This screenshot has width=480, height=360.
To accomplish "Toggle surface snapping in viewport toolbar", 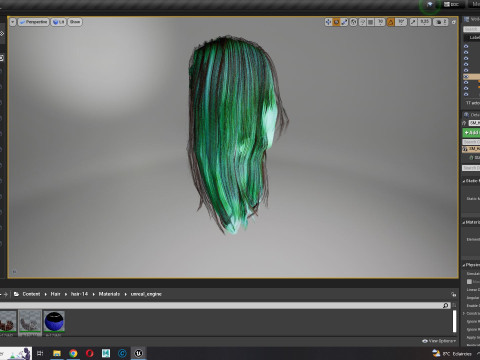I will [x=362, y=22].
